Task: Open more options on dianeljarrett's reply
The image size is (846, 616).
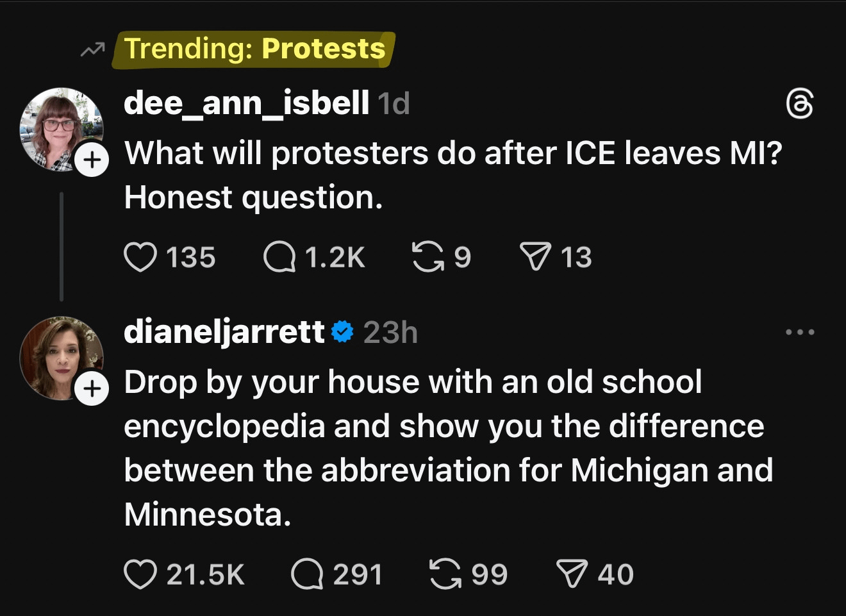Action: [800, 332]
